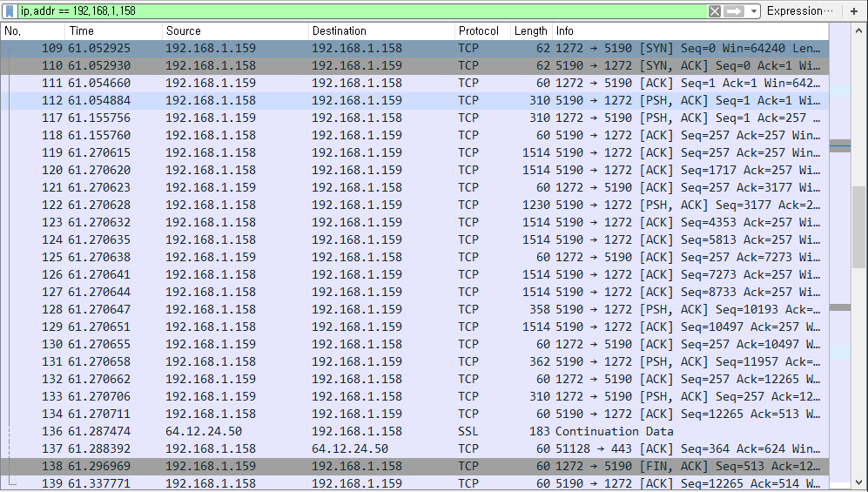Click the display filter input field

tap(362, 11)
